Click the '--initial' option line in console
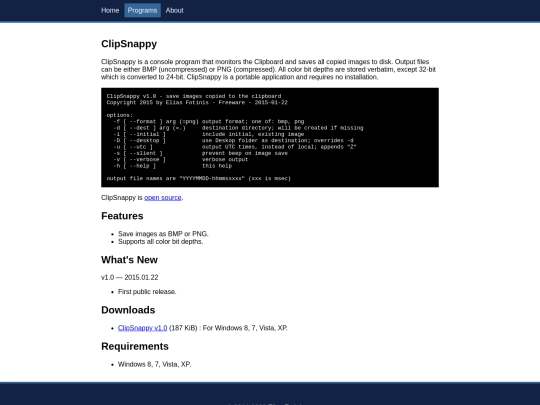 coord(208,134)
